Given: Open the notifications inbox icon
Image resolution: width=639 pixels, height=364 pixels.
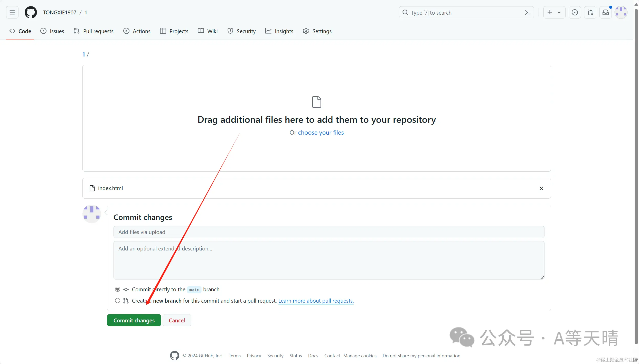Looking at the screenshot, I should pyautogui.click(x=606, y=12).
